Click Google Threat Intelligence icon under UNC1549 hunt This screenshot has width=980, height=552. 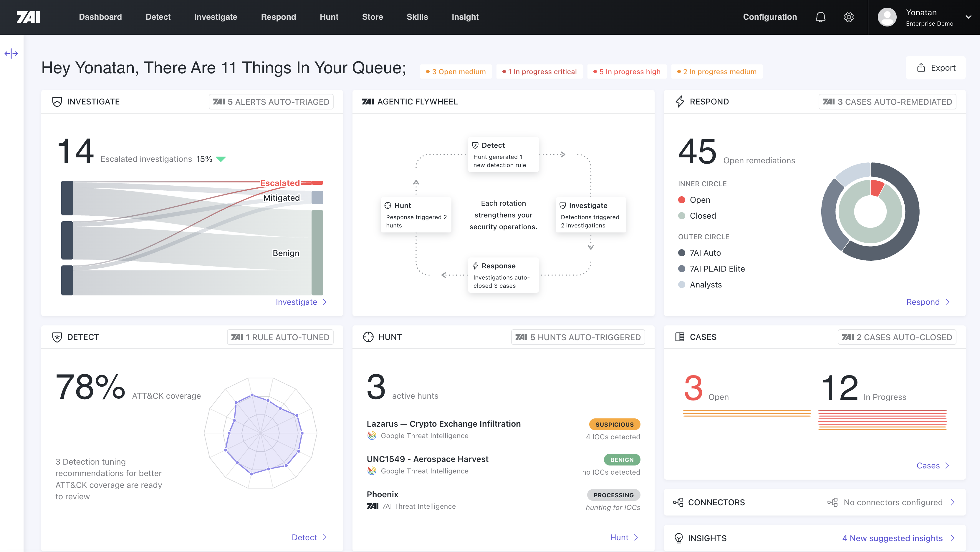click(372, 471)
